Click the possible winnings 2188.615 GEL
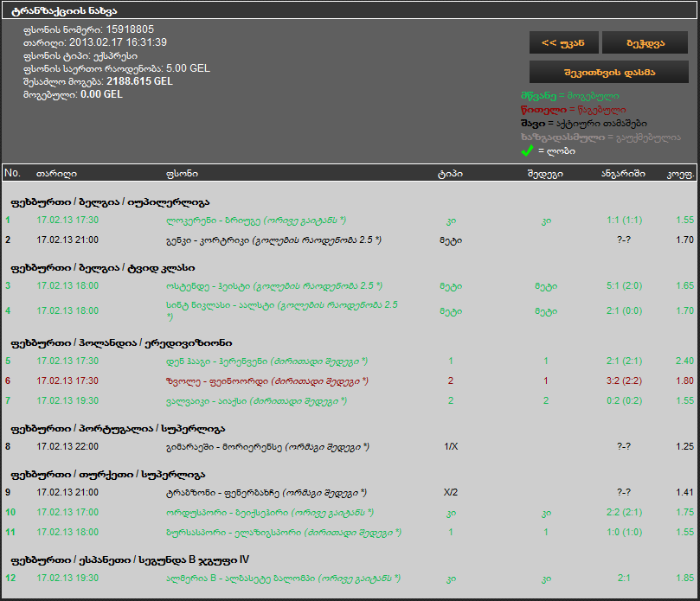Screen dimensions: 700x601 pyautogui.click(x=139, y=81)
